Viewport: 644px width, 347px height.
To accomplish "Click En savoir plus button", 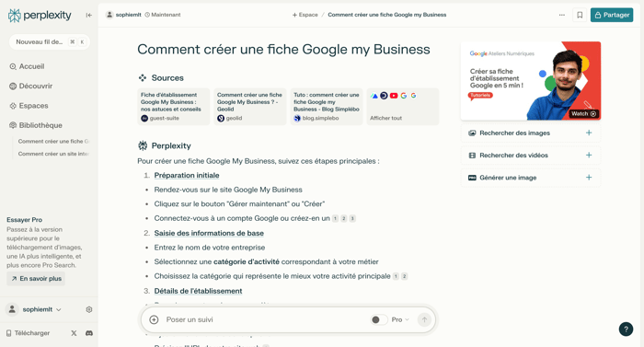I will tap(36, 278).
